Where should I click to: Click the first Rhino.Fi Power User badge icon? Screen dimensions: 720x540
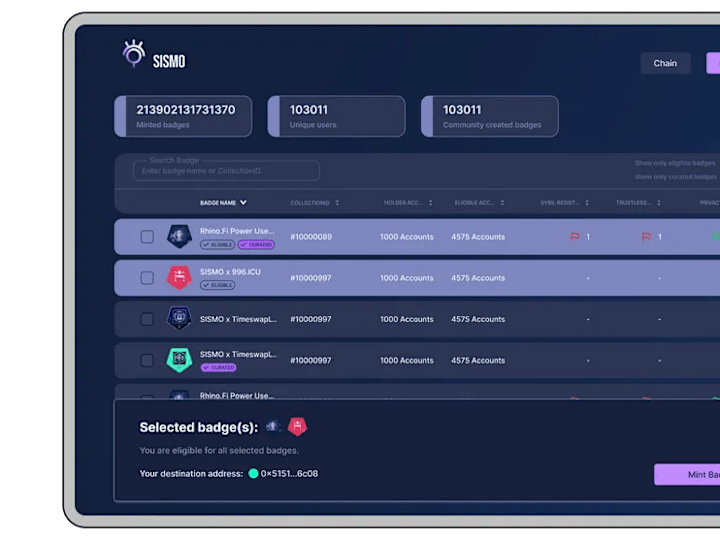pyautogui.click(x=179, y=236)
